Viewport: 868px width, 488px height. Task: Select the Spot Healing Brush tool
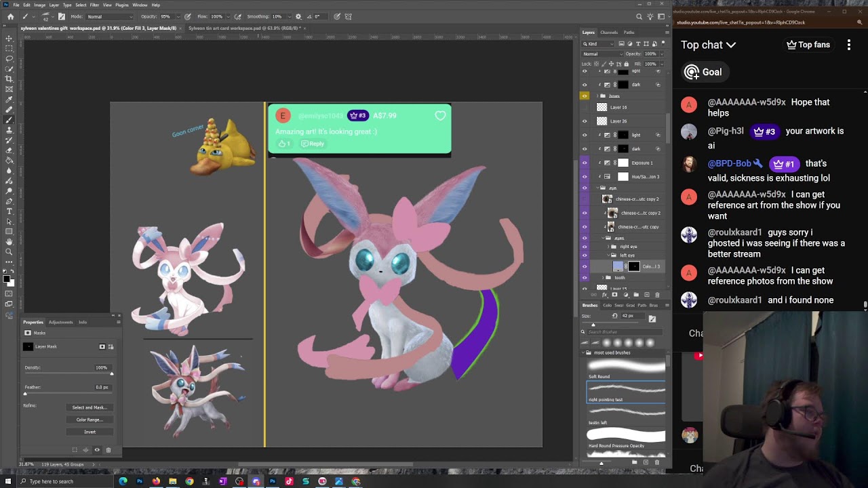[9, 110]
